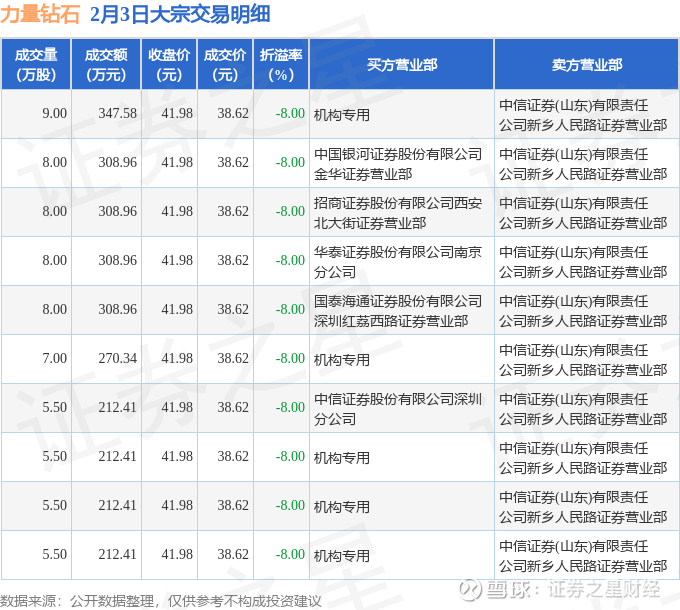The height and width of the screenshot is (610, 680).
Task: Click the stock name 力量钻石 in the title
Action: [40, 14]
